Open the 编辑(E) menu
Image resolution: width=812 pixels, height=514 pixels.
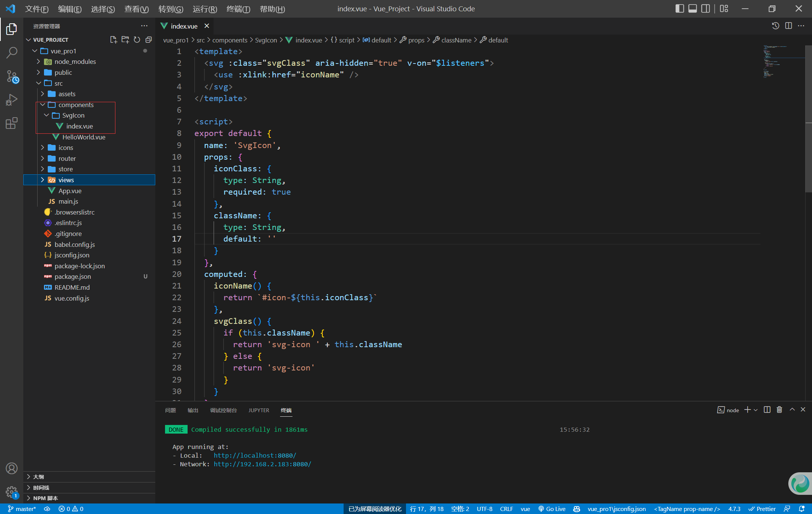(70, 9)
